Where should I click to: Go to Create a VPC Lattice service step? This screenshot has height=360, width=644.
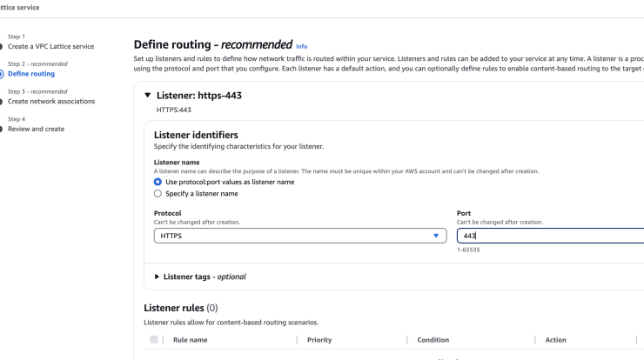coord(51,46)
